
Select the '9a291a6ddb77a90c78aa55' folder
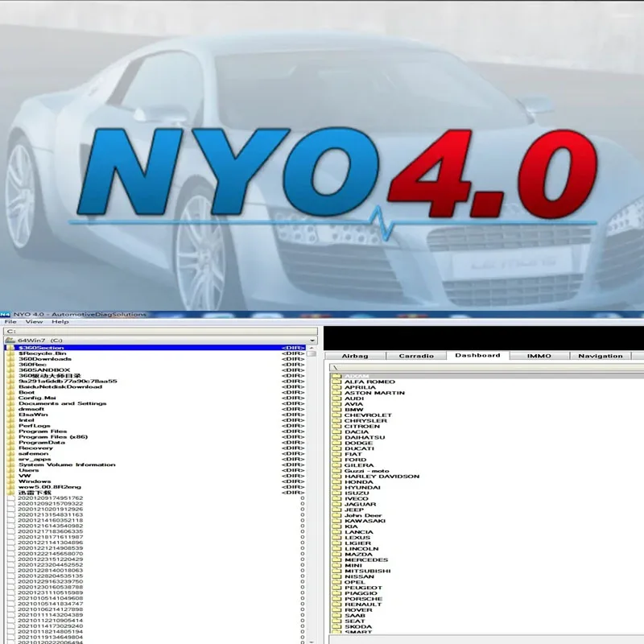click(155, 381)
